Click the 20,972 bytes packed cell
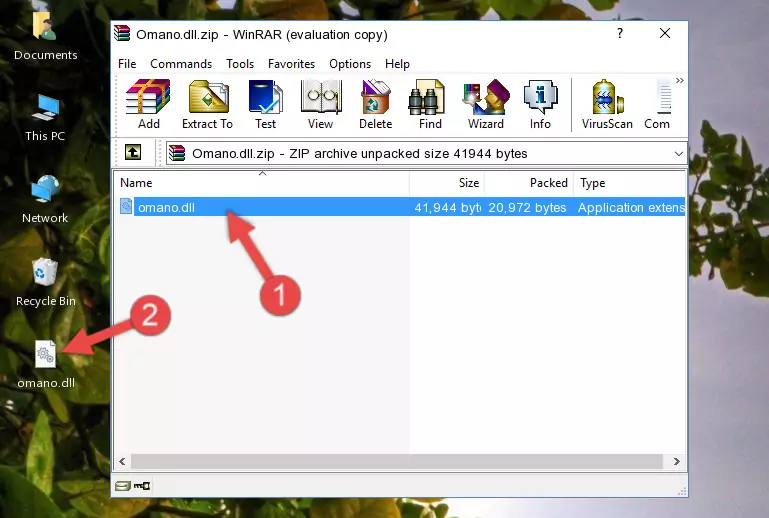The width and height of the screenshot is (769, 518). [x=527, y=207]
